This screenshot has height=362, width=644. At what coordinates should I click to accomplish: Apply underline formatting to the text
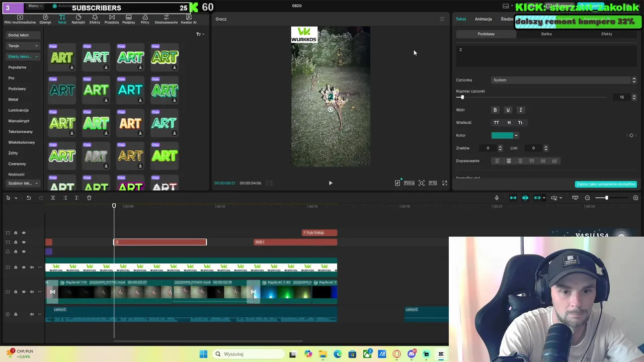coord(508,110)
